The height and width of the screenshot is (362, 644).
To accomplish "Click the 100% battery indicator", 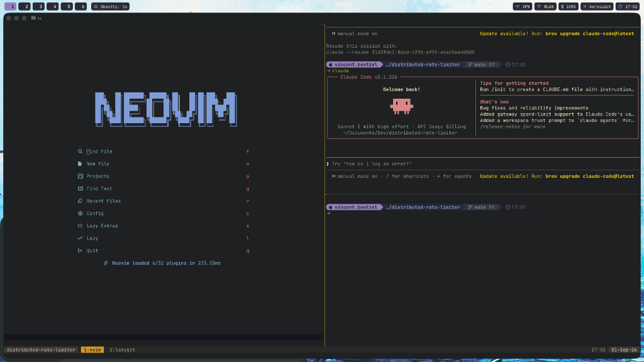I will [569, 6].
